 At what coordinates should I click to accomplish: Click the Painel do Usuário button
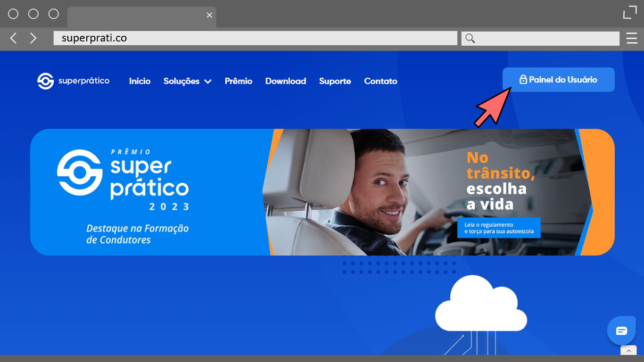pyautogui.click(x=558, y=80)
